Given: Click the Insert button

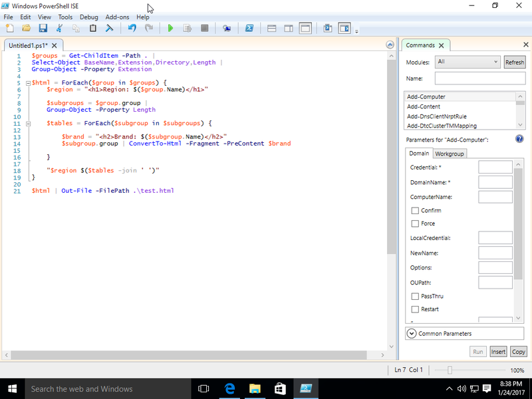Looking at the screenshot, I should (498, 352).
